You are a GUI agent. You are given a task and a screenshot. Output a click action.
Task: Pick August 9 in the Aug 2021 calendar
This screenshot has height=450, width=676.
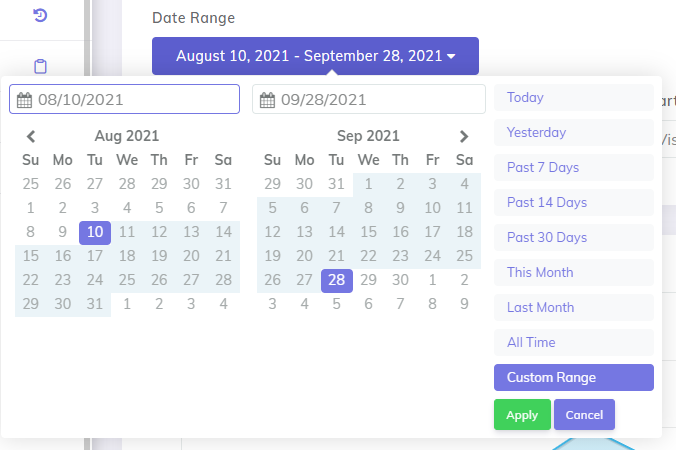point(63,232)
